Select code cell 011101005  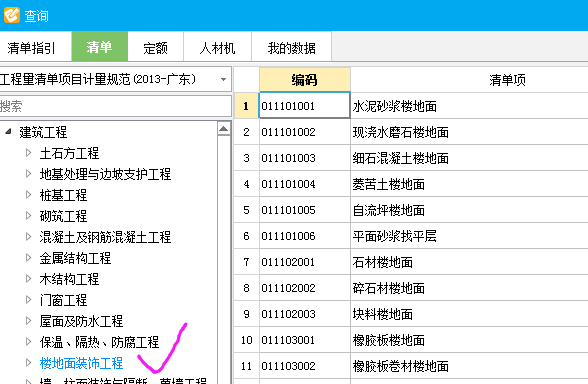[304, 210]
